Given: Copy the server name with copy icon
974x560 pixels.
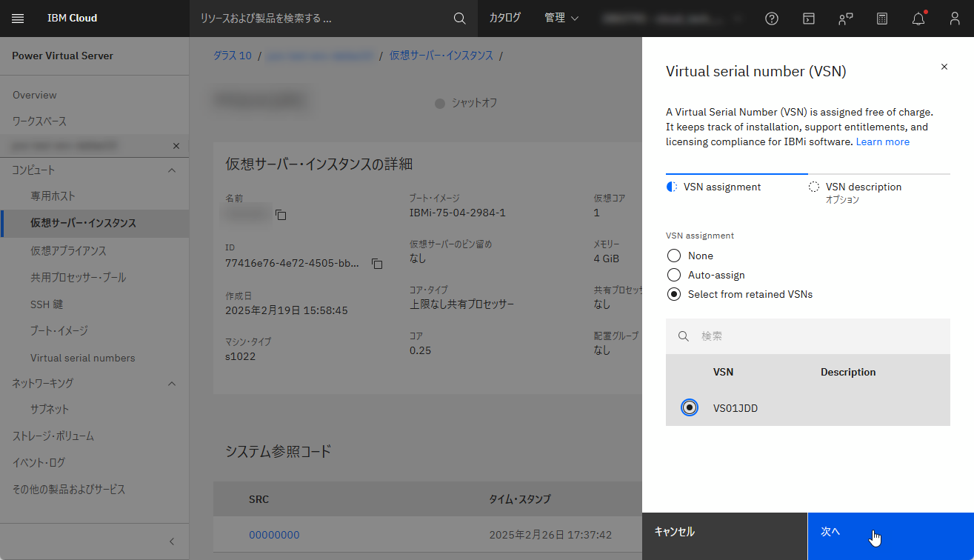Looking at the screenshot, I should (281, 215).
